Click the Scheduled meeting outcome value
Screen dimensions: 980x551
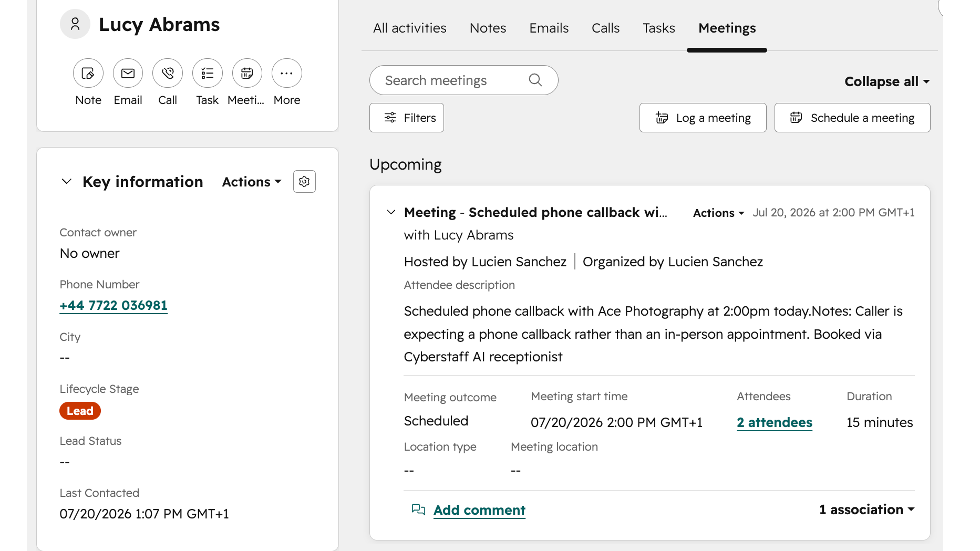pos(436,421)
